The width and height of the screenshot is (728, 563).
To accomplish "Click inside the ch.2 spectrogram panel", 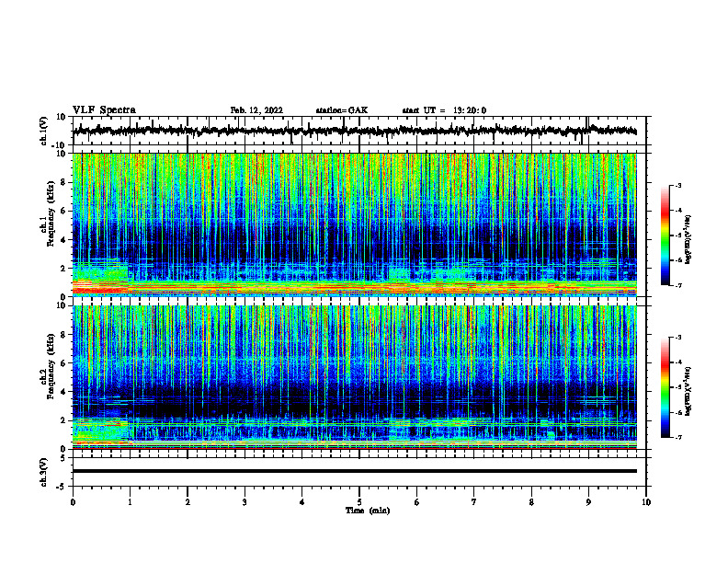I will click(x=354, y=377).
